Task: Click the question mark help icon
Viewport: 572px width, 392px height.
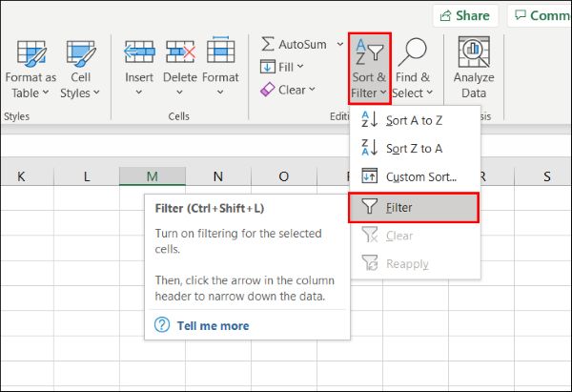Action: pyautogui.click(x=162, y=324)
